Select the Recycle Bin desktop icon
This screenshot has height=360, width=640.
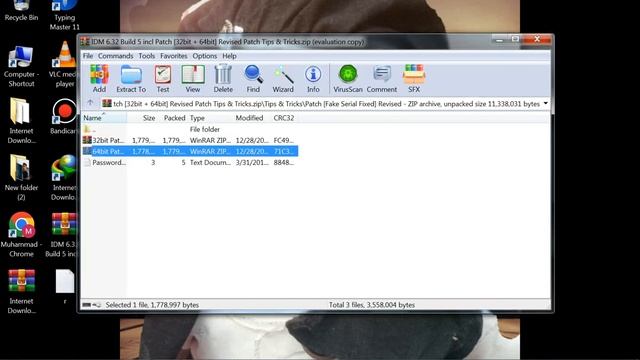(x=21, y=11)
